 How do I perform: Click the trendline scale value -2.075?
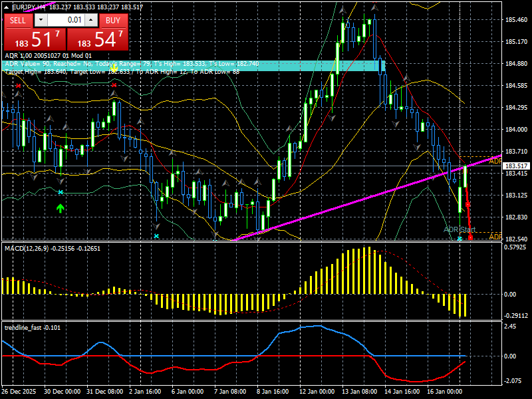click(x=513, y=381)
